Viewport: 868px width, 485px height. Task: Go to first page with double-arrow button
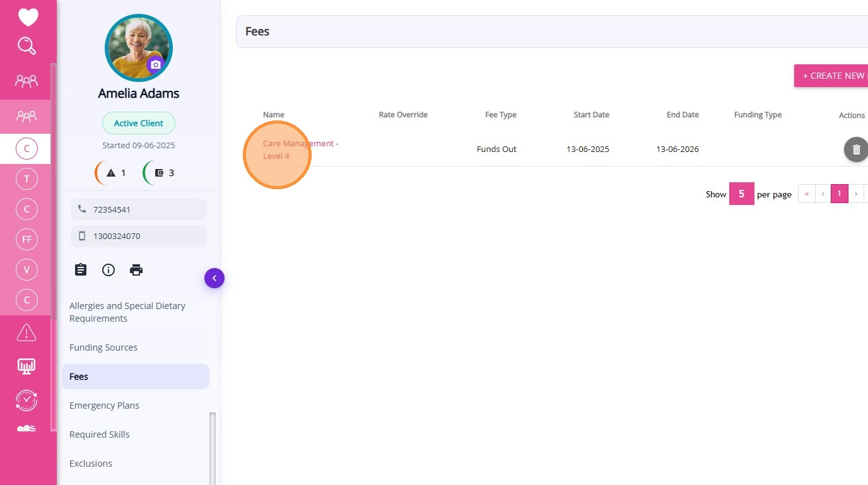pos(807,194)
